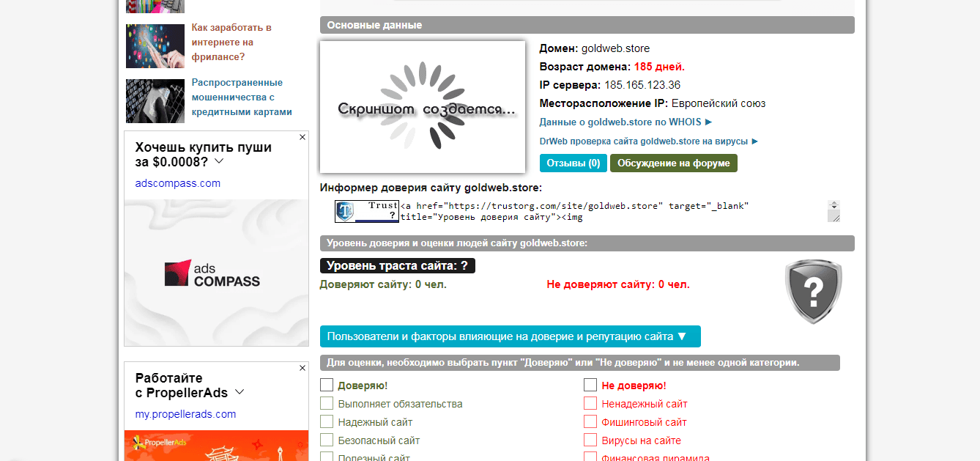The height and width of the screenshot is (461, 980).
Task: Click the PropellerAds orange banner image
Action: 216,446
